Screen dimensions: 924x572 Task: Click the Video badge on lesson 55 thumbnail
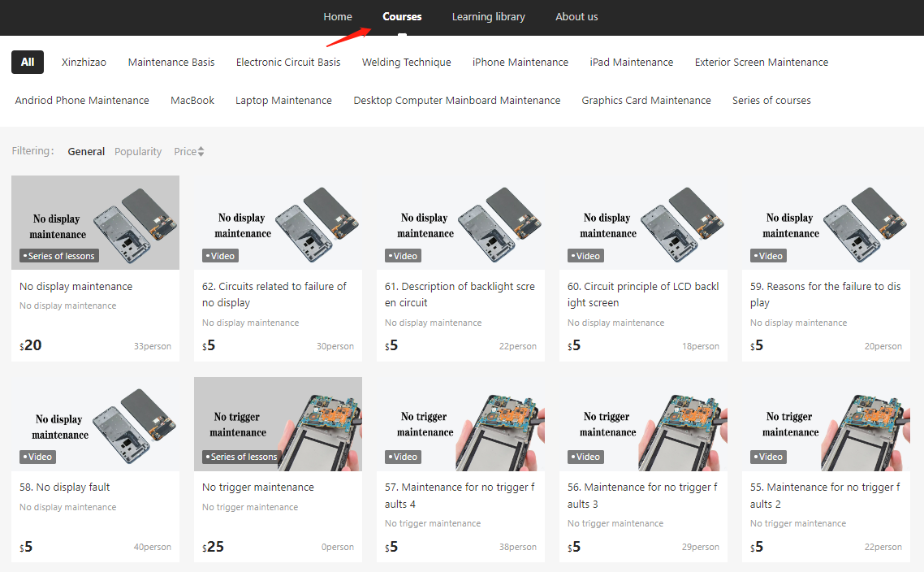click(767, 457)
